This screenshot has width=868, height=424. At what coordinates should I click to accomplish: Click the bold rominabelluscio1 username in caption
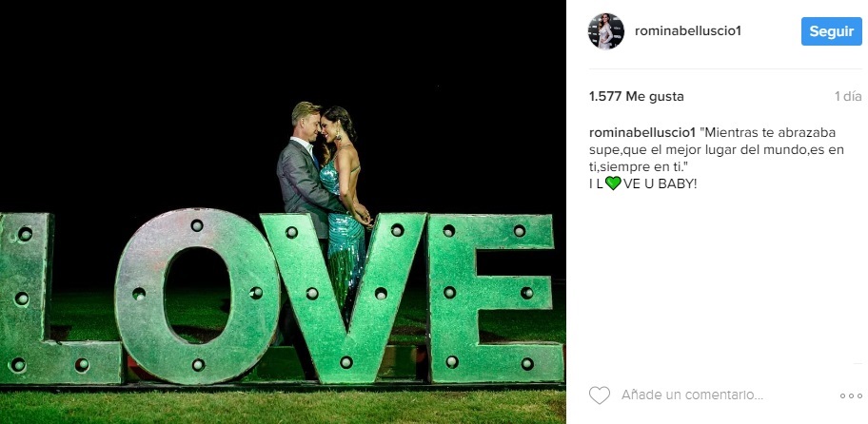tap(648, 132)
